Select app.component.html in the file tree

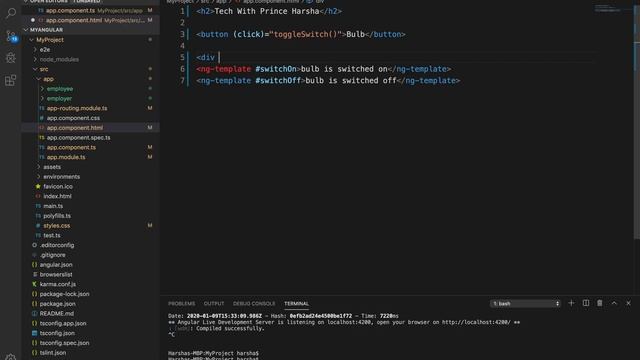[x=91, y=128]
